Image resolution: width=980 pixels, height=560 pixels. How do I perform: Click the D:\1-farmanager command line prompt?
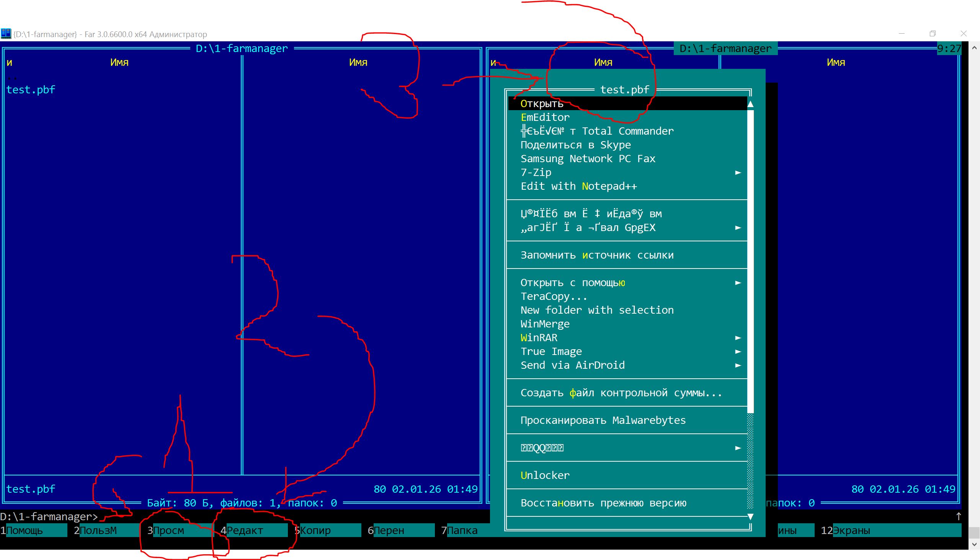(x=49, y=516)
